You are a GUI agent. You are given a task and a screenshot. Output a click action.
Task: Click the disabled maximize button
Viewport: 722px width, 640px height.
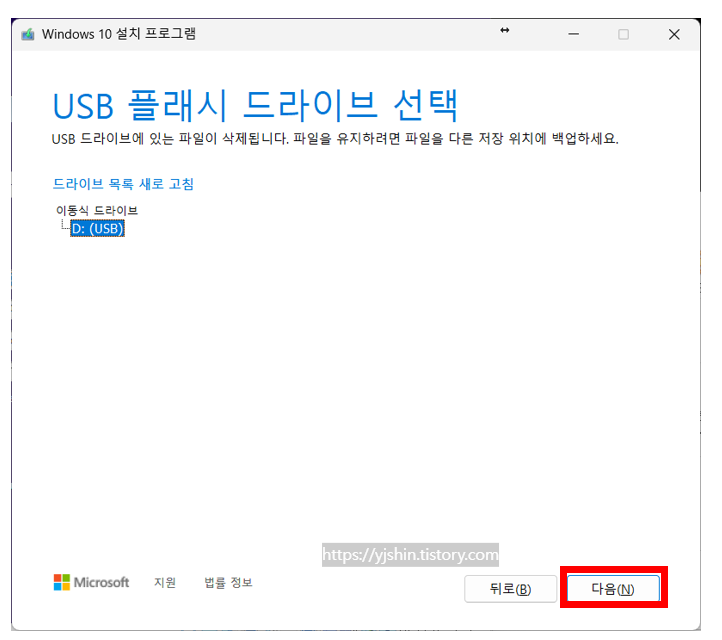(623, 34)
